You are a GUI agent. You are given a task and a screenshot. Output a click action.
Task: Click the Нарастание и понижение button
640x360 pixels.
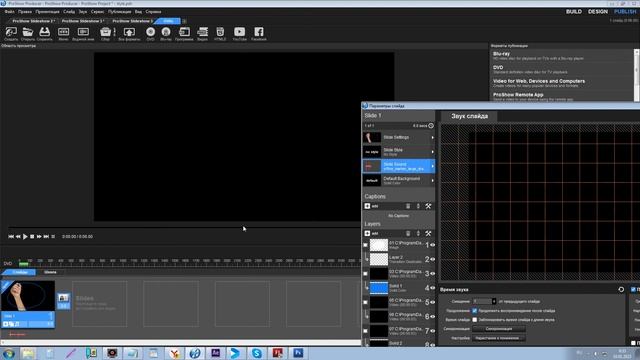pos(499,338)
